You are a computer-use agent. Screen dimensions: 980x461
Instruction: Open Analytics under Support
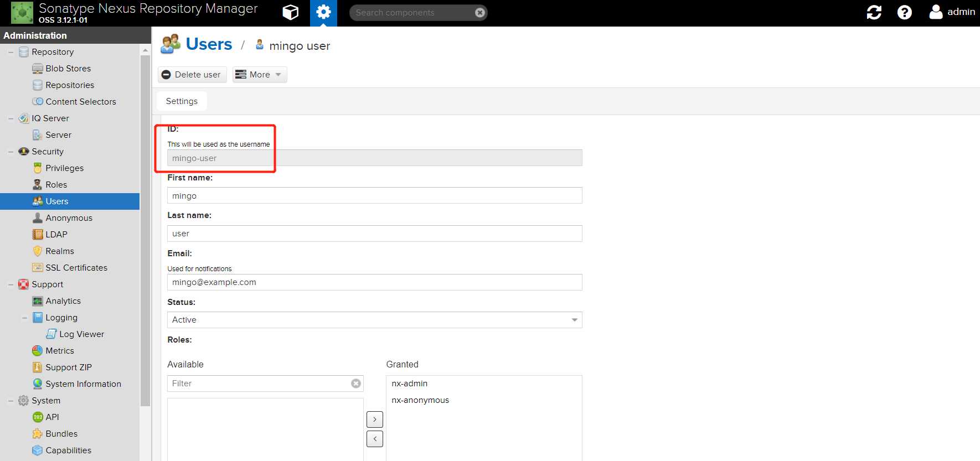tap(63, 301)
